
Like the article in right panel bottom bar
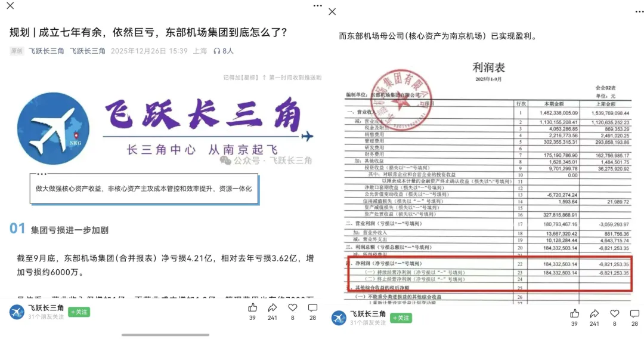[x=575, y=314]
